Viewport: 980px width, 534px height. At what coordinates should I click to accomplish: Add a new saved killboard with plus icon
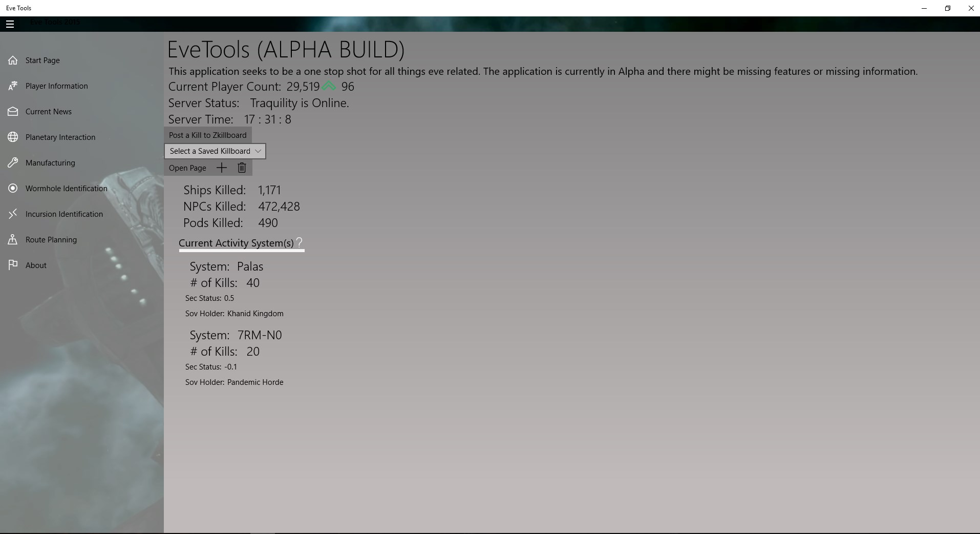pyautogui.click(x=222, y=168)
